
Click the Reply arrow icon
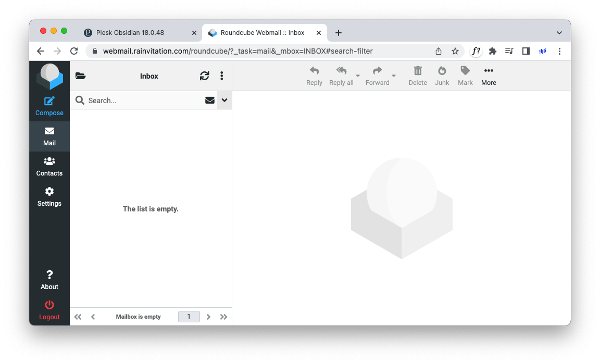pos(314,71)
